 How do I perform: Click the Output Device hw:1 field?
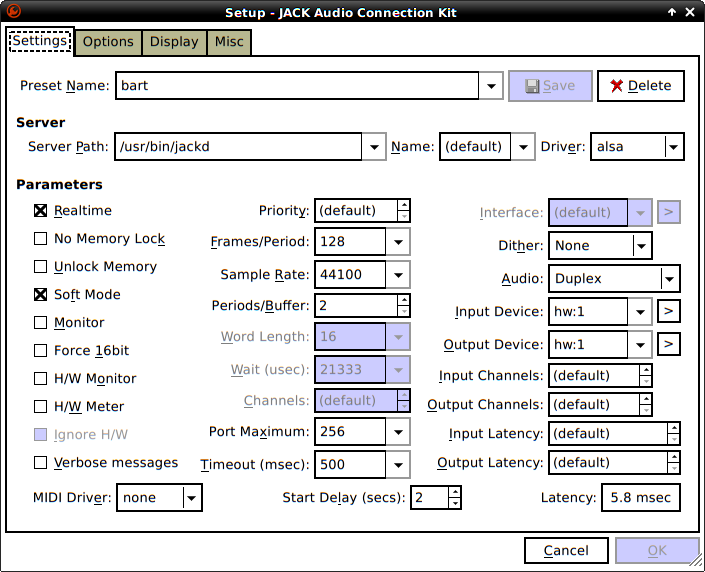(x=588, y=345)
